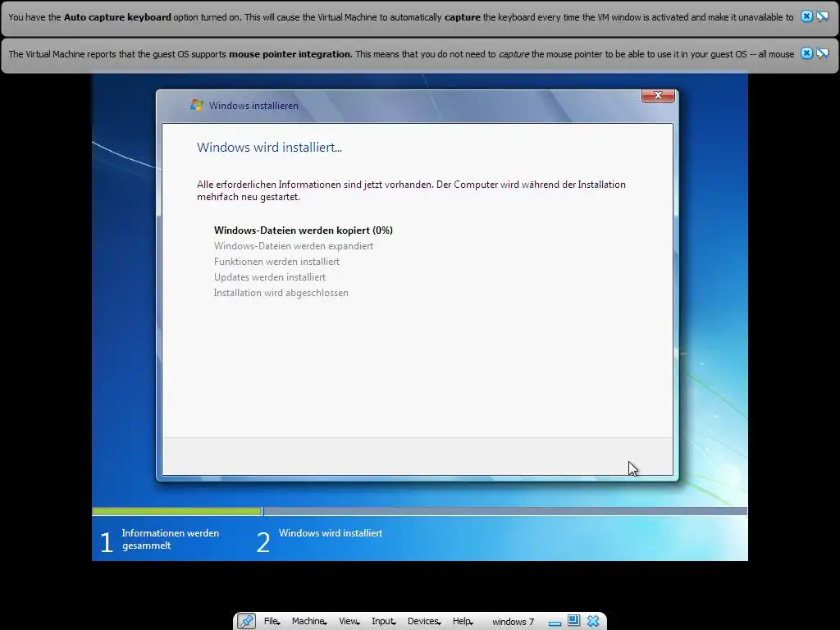Dismiss the Auto capture keyboard notification
Viewport: 840px width, 630px height.
pyautogui.click(x=806, y=16)
